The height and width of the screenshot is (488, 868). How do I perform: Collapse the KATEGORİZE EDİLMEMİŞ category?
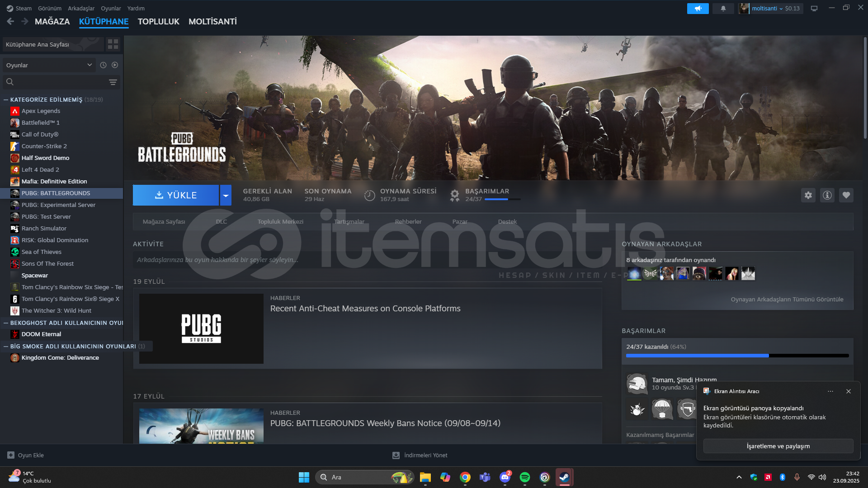tap(6, 99)
